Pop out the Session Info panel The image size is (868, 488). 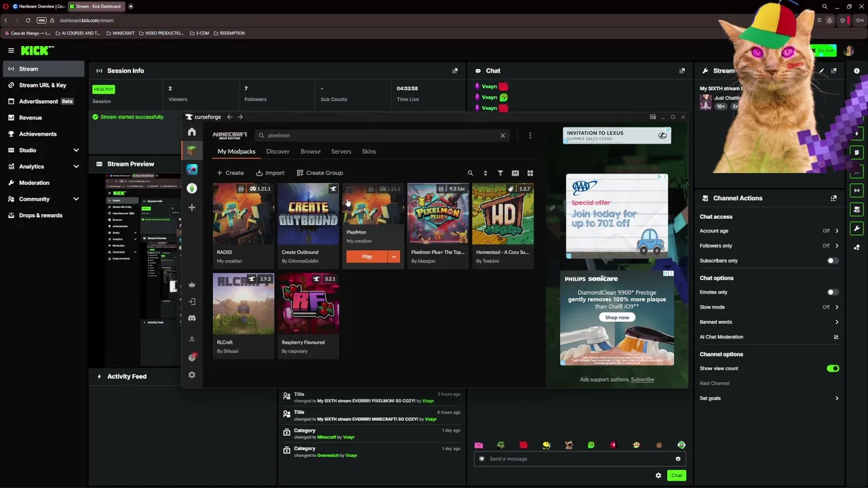[455, 70]
